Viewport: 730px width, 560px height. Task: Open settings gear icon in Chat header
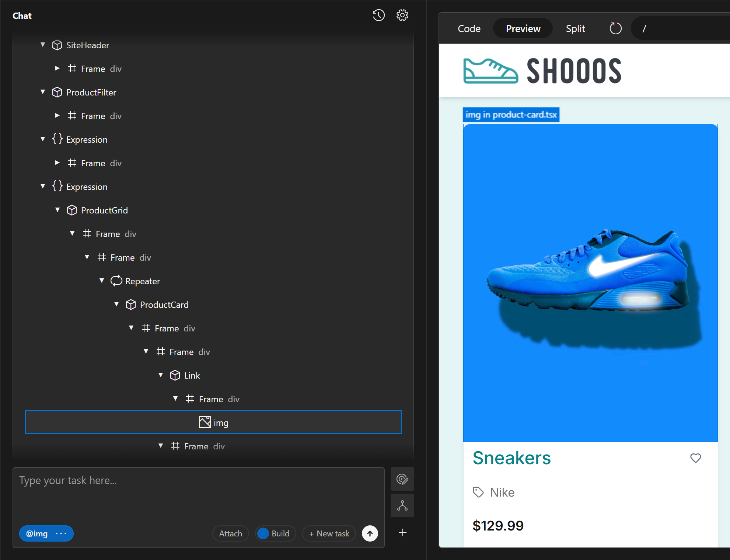click(x=402, y=15)
